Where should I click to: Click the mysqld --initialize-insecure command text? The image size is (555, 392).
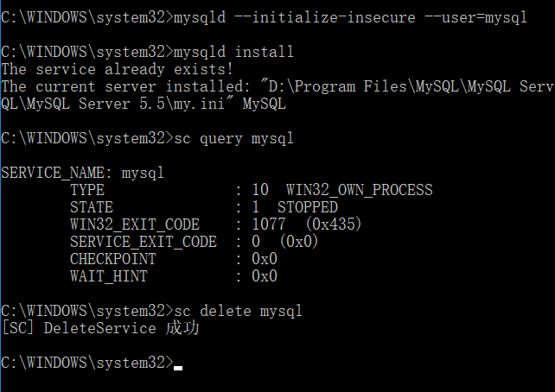pyautogui.click(x=350, y=17)
